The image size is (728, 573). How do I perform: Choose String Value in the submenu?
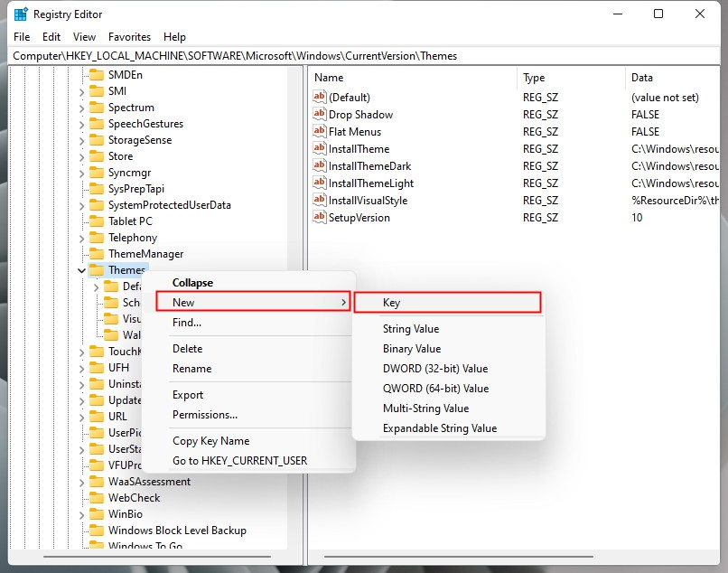click(449, 329)
